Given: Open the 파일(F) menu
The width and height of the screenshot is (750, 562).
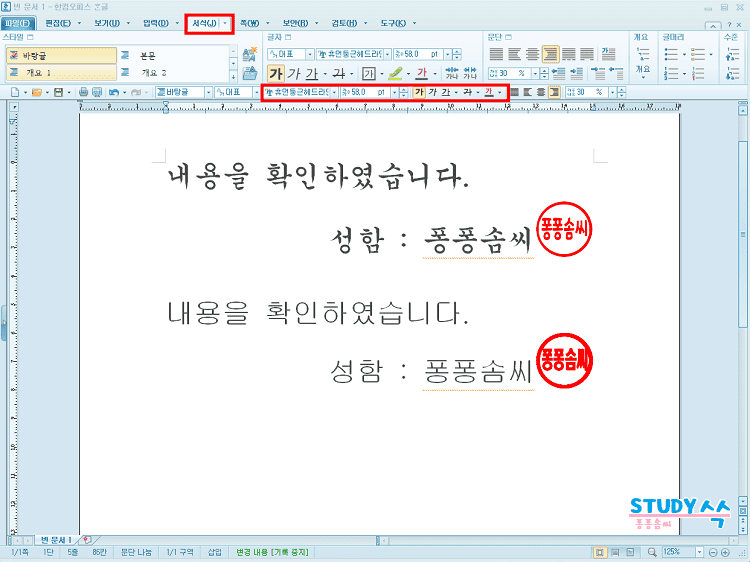Looking at the screenshot, I should (18, 23).
